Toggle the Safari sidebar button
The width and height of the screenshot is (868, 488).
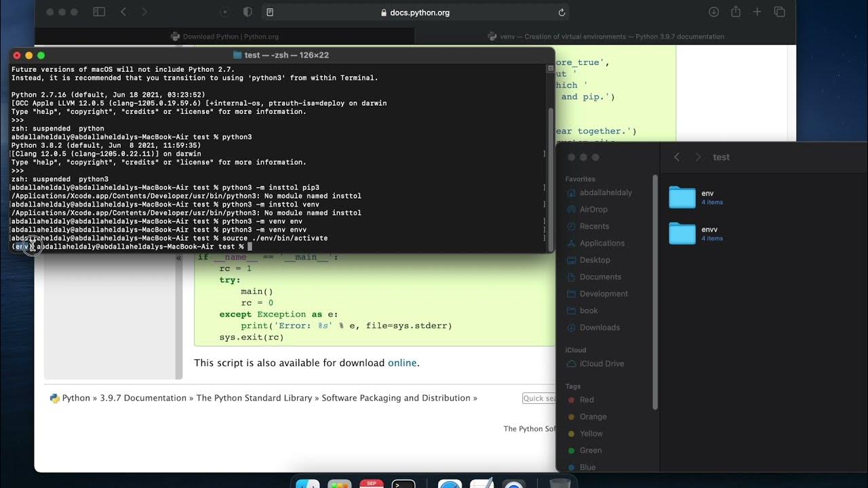[99, 12]
